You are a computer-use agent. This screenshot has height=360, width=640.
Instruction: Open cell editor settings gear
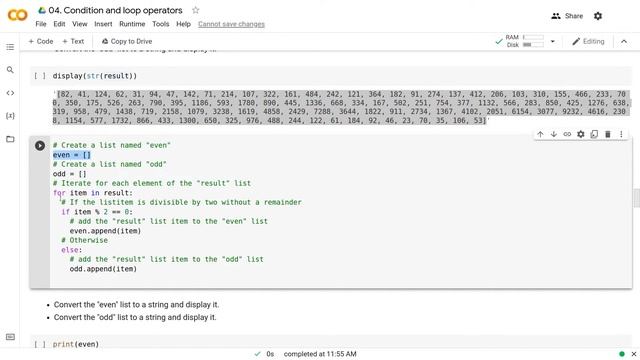(580, 134)
